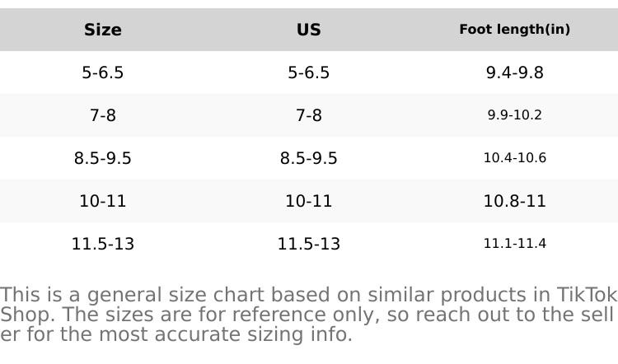Click the words 'TikTok Shop' in the disclaimer
618x364 pixels.
pos(587,296)
